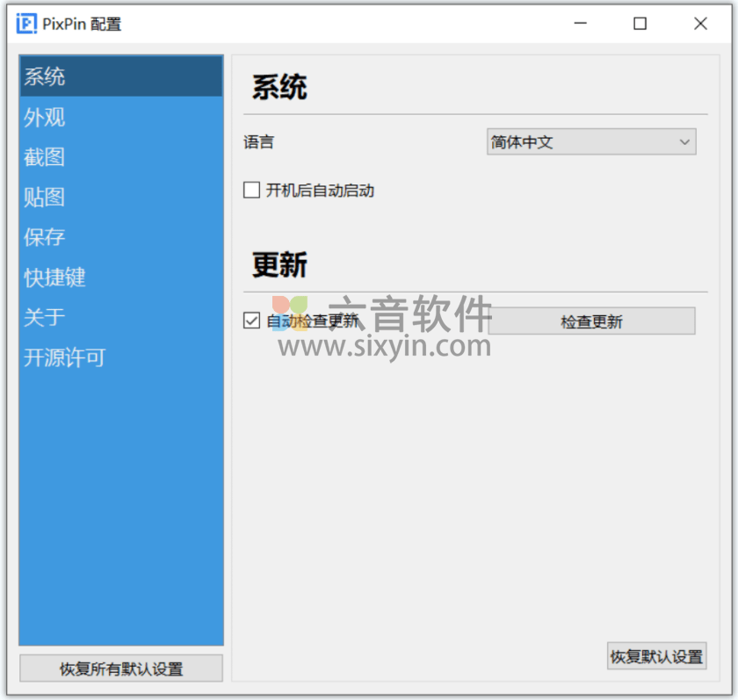Image resolution: width=738 pixels, height=700 pixels.
Task: Enable 开机后自动启动 startup option
Action: point(251,190)
